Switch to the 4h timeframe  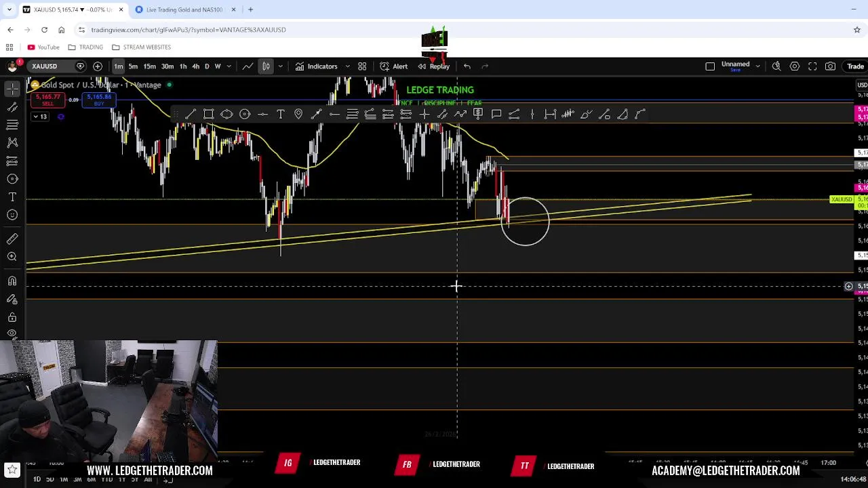click(x=195, y=66)
